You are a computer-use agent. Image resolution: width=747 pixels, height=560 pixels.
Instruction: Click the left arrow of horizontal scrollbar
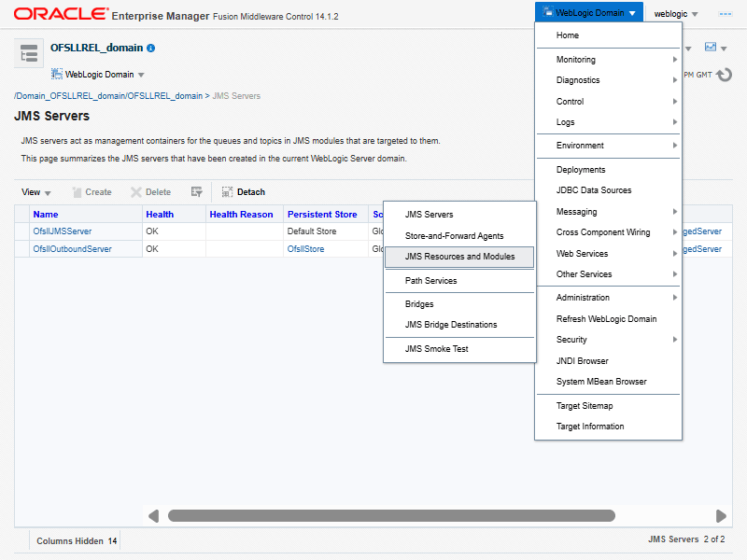coord(153,516)
